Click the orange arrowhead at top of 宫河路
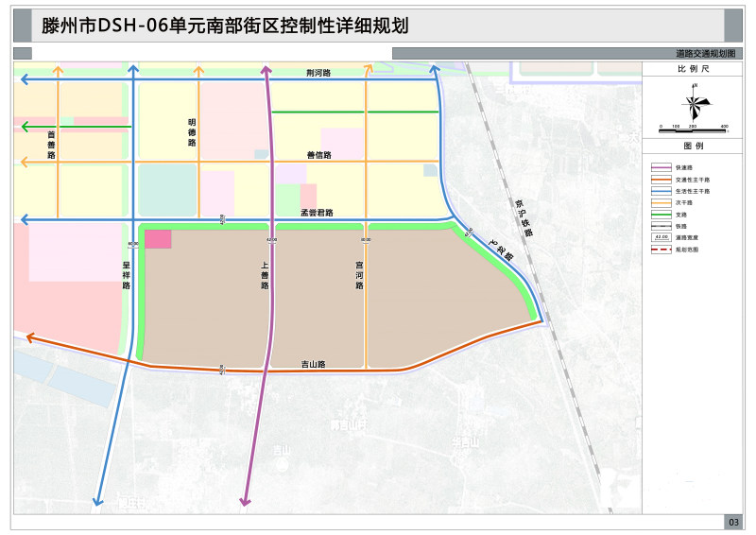The height and width of the screenshot is (535, 756). tap(368, 68)
